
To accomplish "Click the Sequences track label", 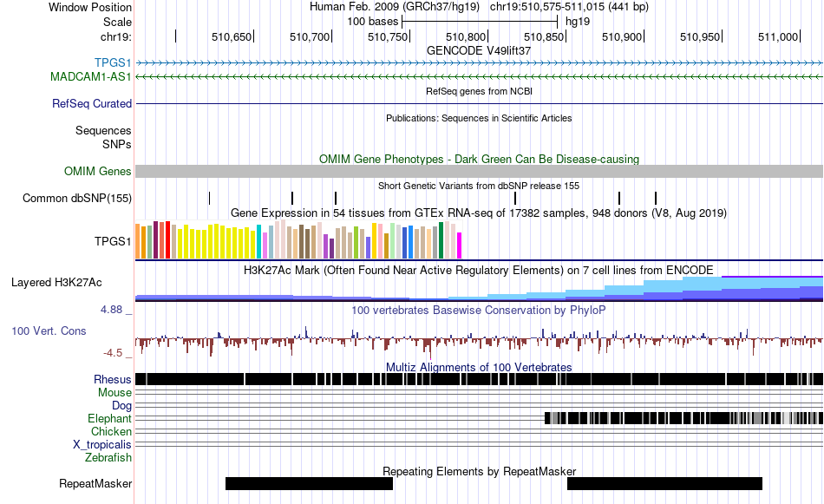I will coord(103,130).
